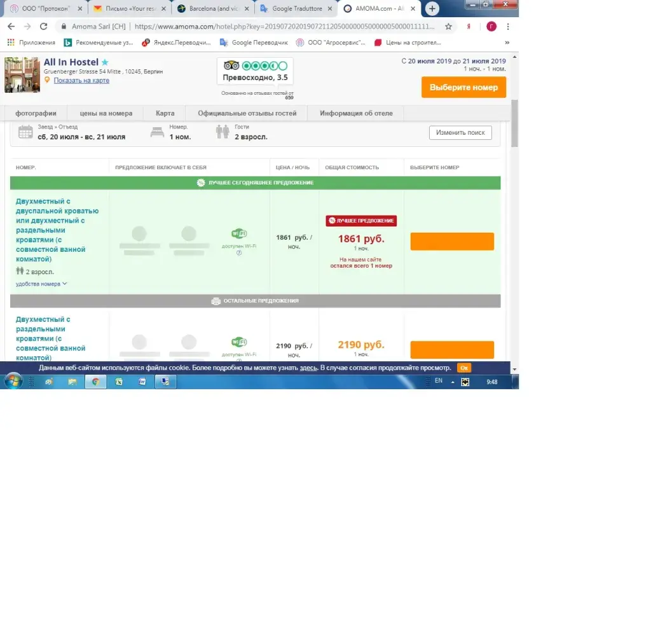Viewport: 672px width, 636px height.
Task: Open the Двухместный с раздельными кроватями room title
Action: pyautogui.click(x=51, y=338)
